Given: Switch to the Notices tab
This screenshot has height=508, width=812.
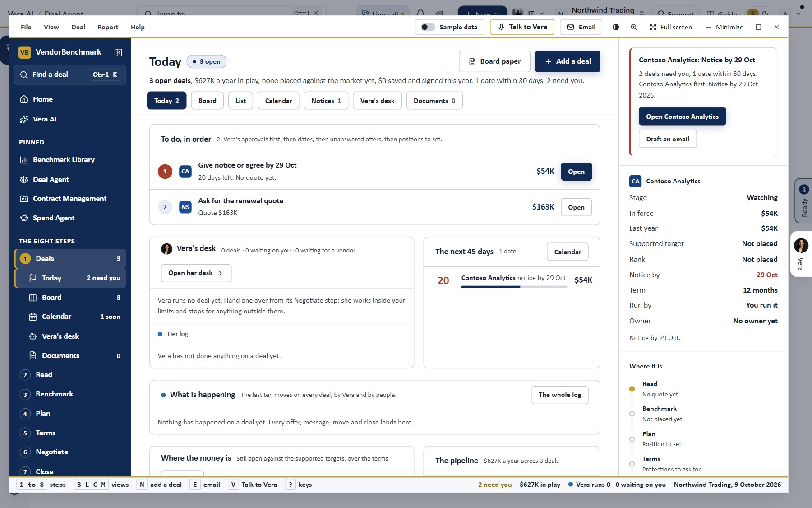Looking at the screenshot, I should (326, 101).
